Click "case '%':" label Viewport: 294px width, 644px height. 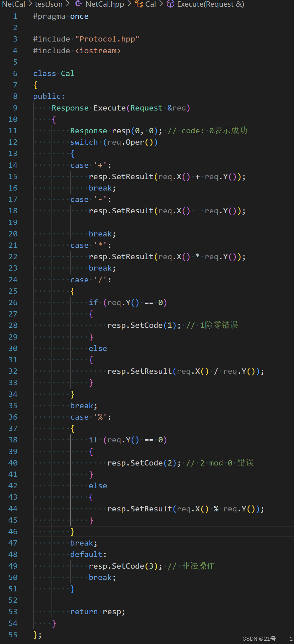(x=91, y=417)
